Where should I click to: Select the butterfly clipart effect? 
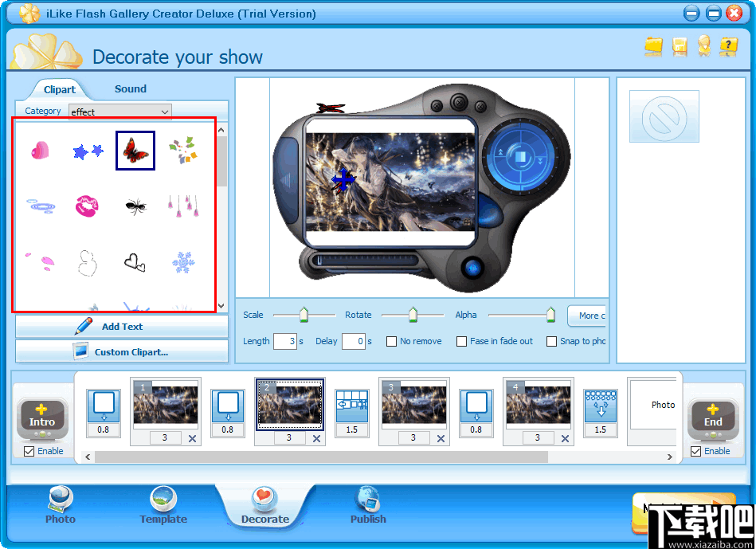click(x=135, y=150)
